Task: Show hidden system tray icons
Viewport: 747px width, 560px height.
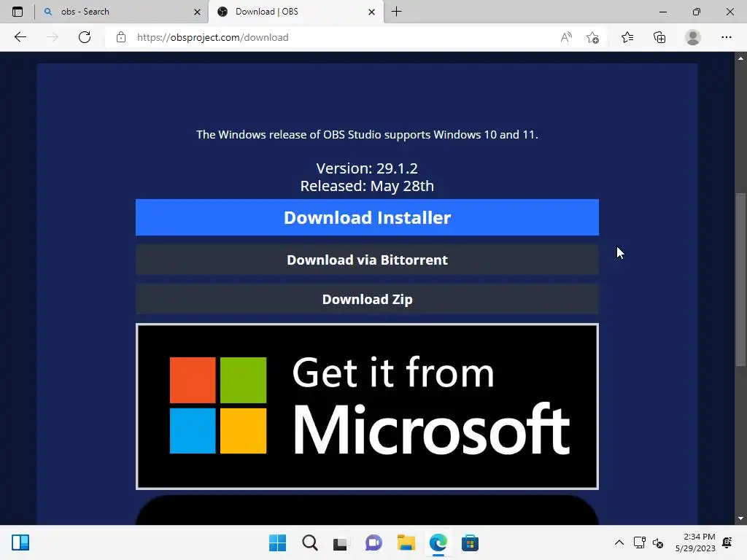Action: (x=619, y=542)
